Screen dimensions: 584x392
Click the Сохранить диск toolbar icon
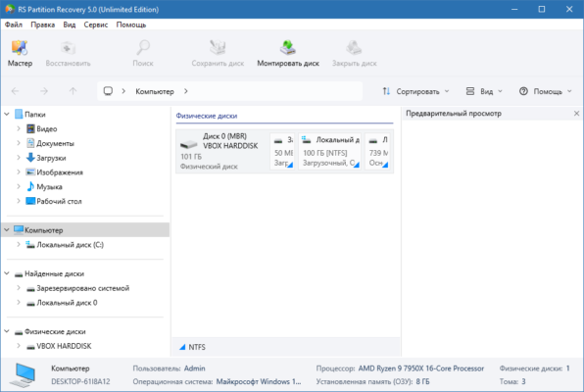click(218, 48)
